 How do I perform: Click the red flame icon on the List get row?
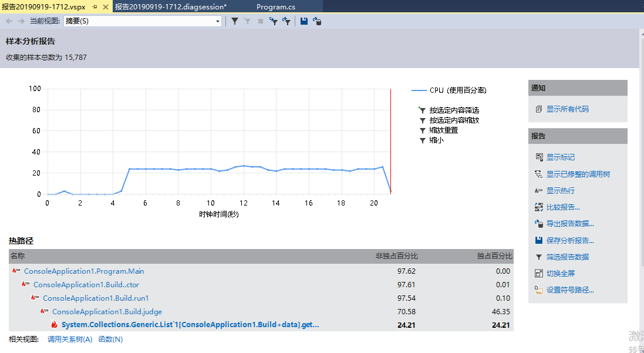(54, 325)
